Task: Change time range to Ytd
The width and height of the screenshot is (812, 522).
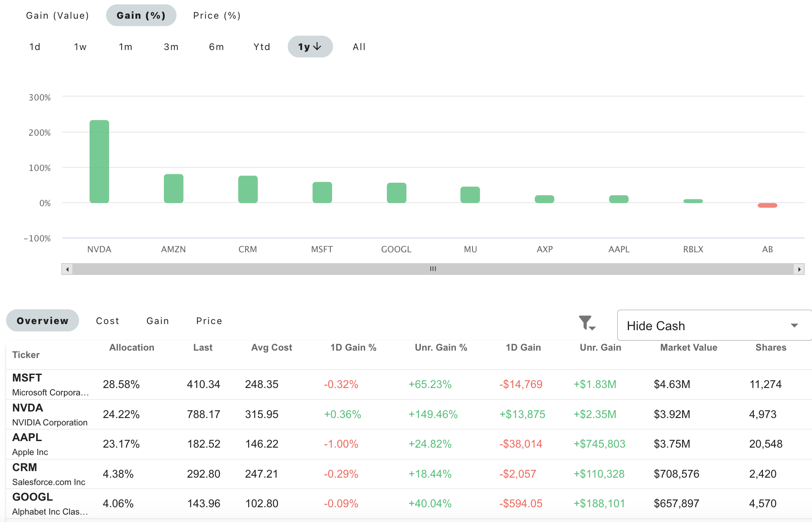Action: tap(261, 47)
